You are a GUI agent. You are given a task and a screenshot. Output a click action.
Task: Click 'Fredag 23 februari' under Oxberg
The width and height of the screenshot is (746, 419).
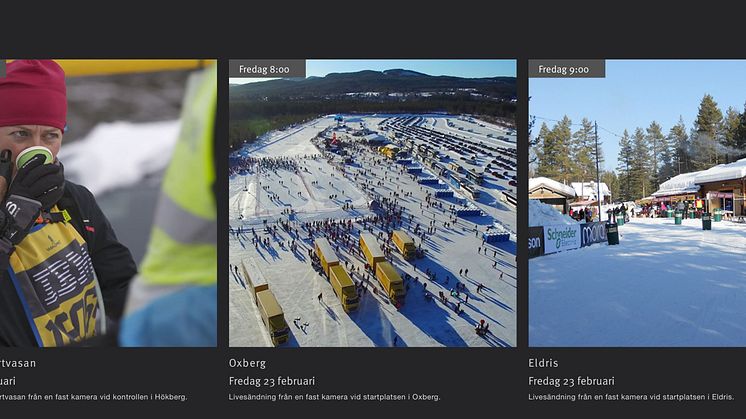[272, 381]
